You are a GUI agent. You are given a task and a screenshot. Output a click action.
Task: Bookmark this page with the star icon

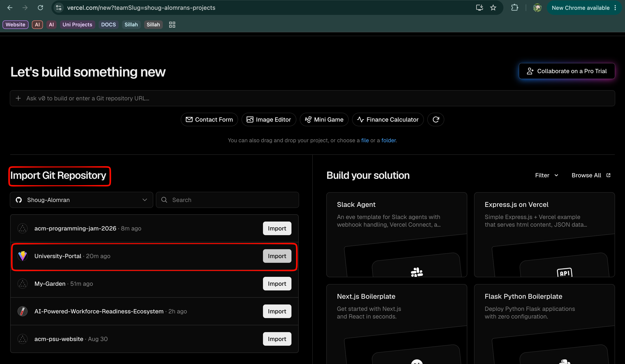(x=493, y=8)
